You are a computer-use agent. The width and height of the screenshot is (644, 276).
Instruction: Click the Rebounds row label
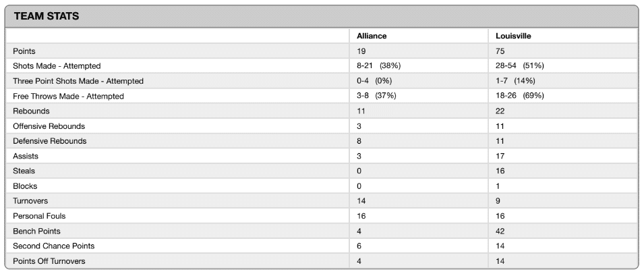[31, 111]
